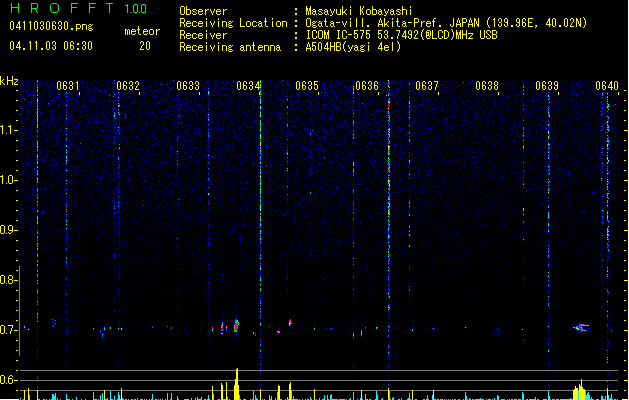Select the file name 0411030630.png
The height and width of the screenshot is (400, 629).
[51, 26]
